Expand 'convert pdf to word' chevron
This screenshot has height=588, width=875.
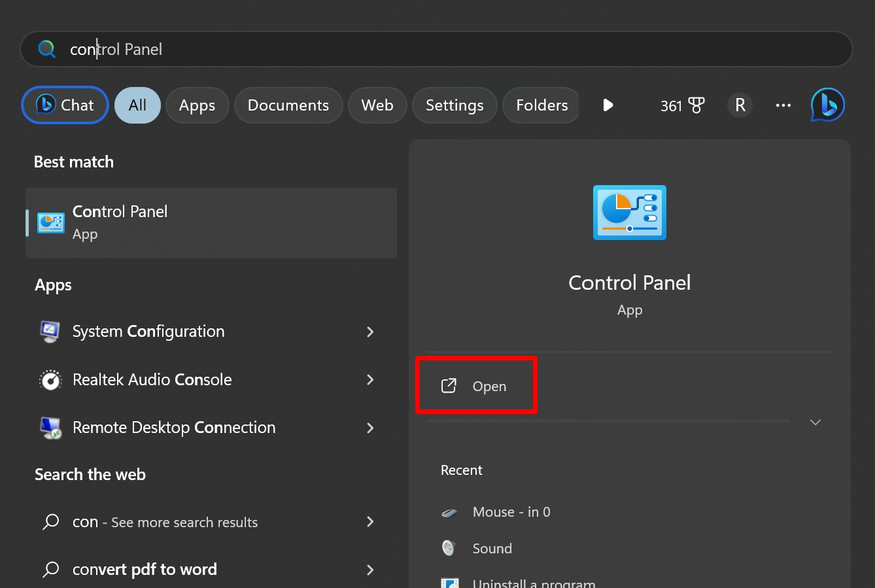(370, 570)
